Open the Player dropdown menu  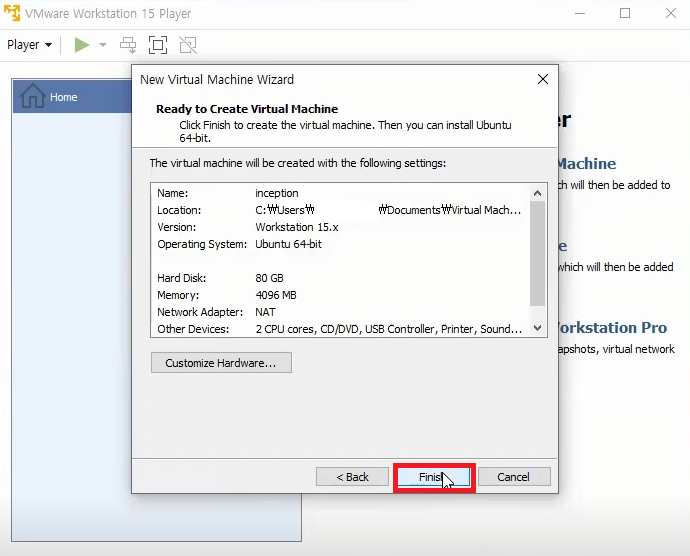29,45
